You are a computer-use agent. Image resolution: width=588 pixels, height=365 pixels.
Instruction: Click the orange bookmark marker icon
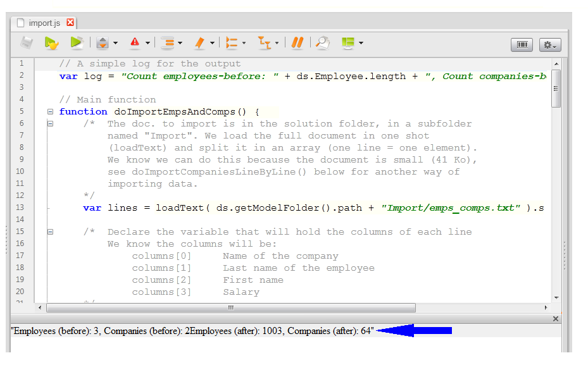199,43
